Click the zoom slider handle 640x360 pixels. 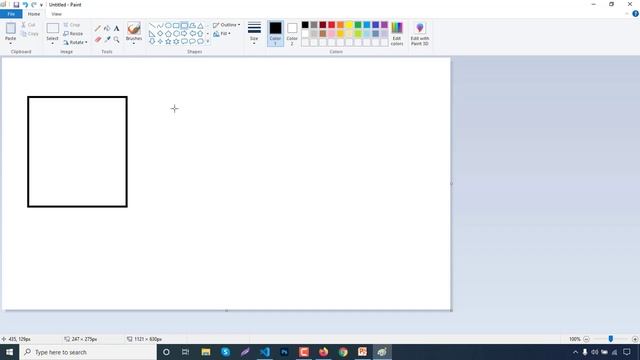(611, 339)
